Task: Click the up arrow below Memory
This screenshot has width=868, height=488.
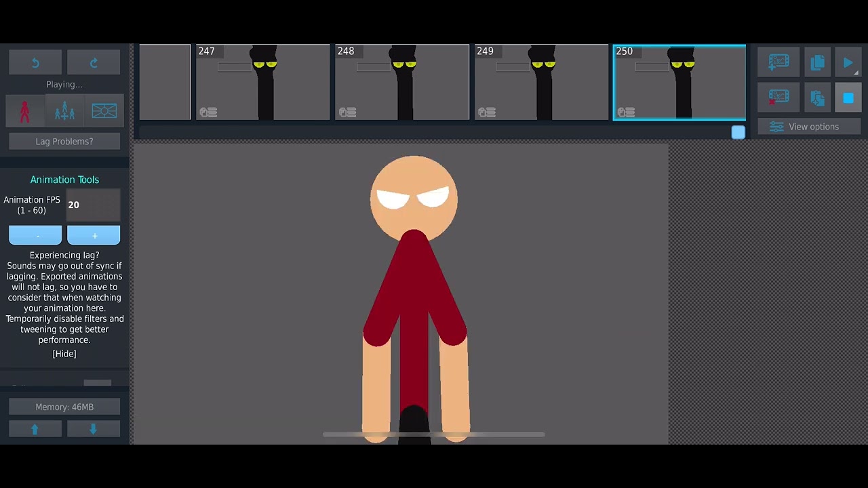Action: tap(35, 429)
